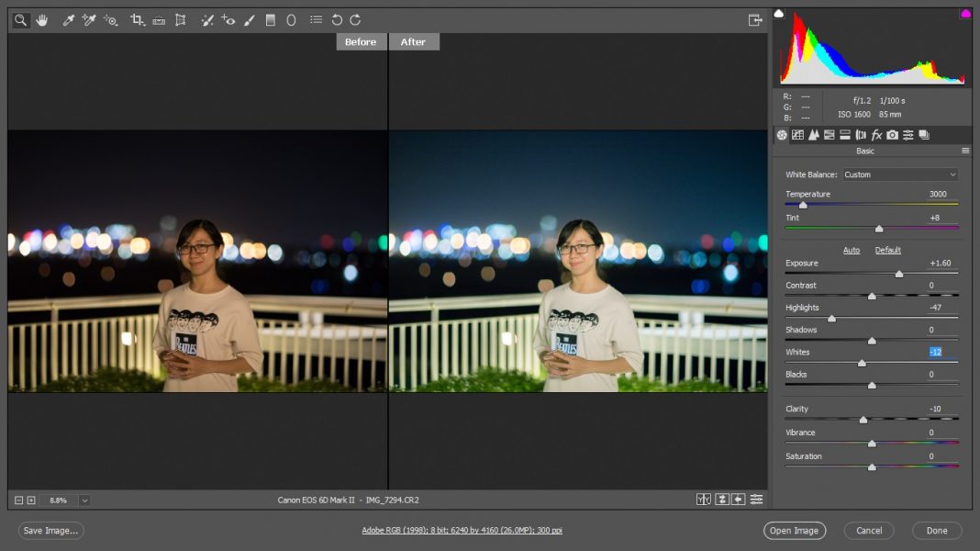Open the Adobe RGB workflow options link
Screen dimensions: 980x551
pos(462,531)
